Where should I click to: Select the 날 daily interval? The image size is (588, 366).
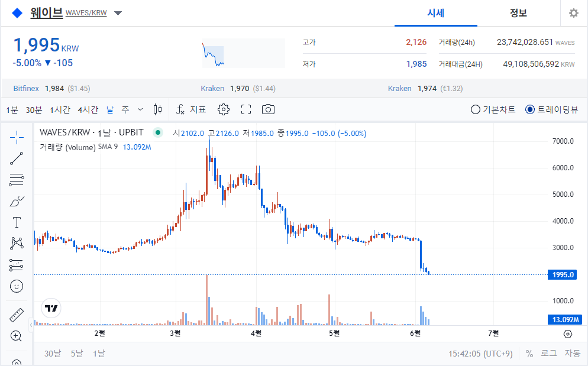click(110, 109)
